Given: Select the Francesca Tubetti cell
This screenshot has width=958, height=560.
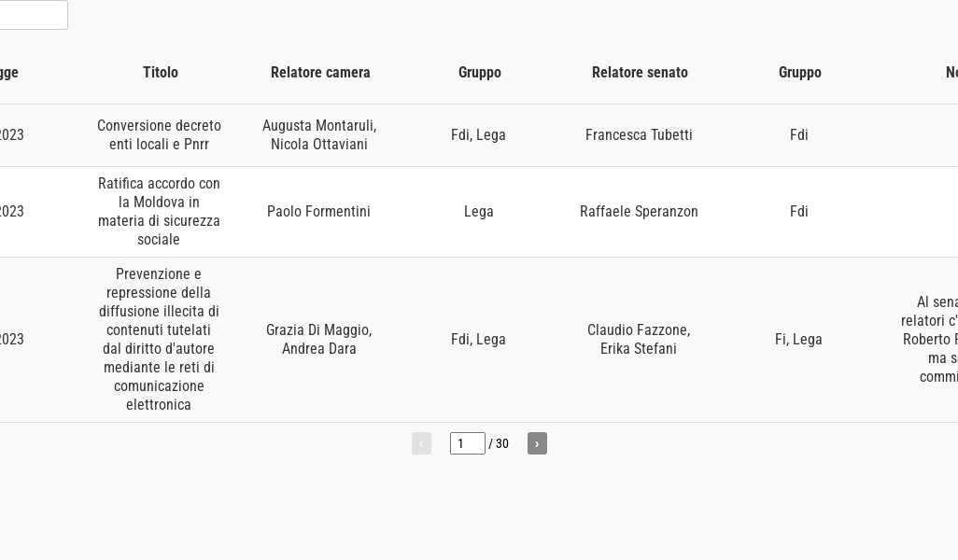Looking at the screenshot, I should pyautogui.click(x=639, y=135).
